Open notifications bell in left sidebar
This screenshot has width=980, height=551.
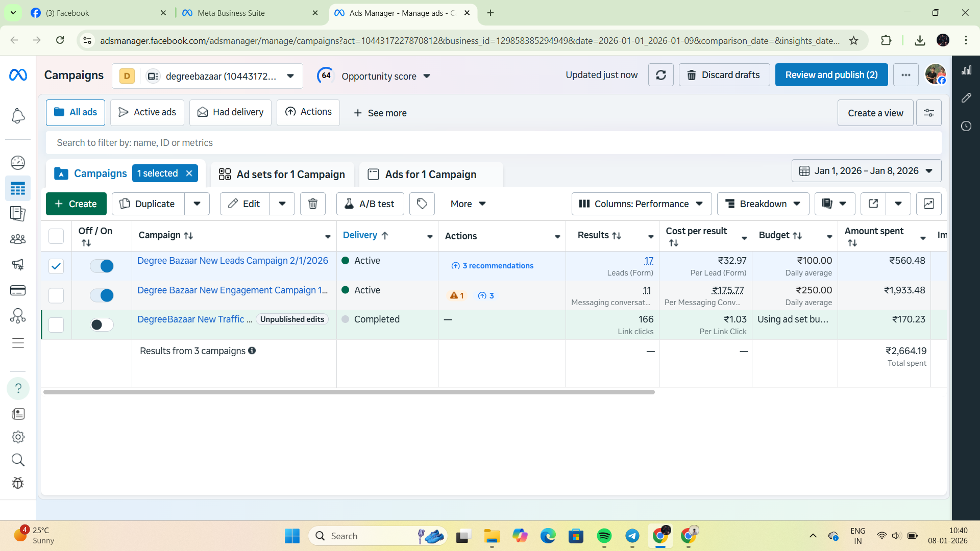click(x=18, y=116)
